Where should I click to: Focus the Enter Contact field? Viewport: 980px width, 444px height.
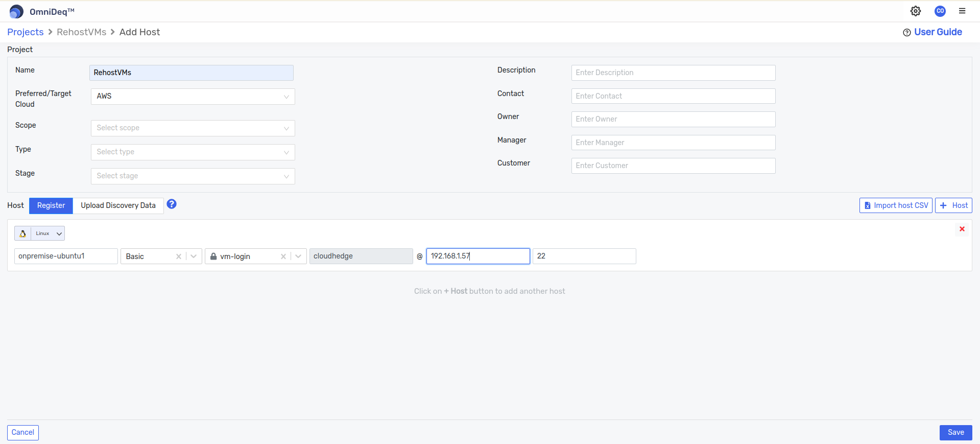pos(673,96)
